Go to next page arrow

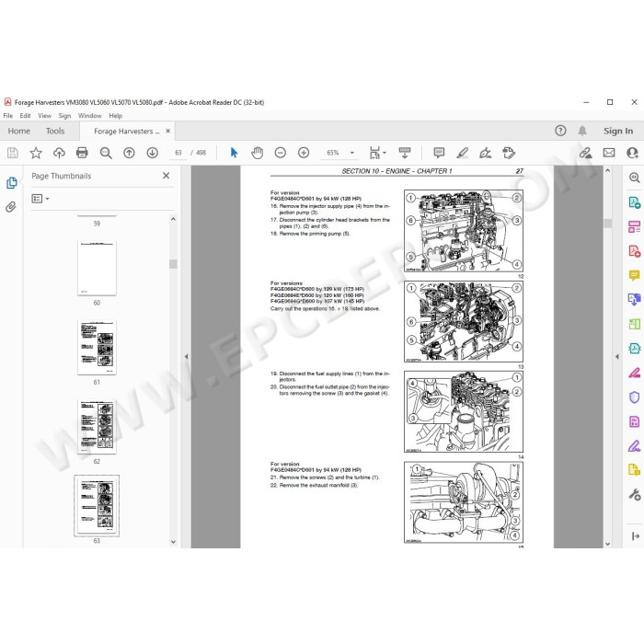[153, 153]
